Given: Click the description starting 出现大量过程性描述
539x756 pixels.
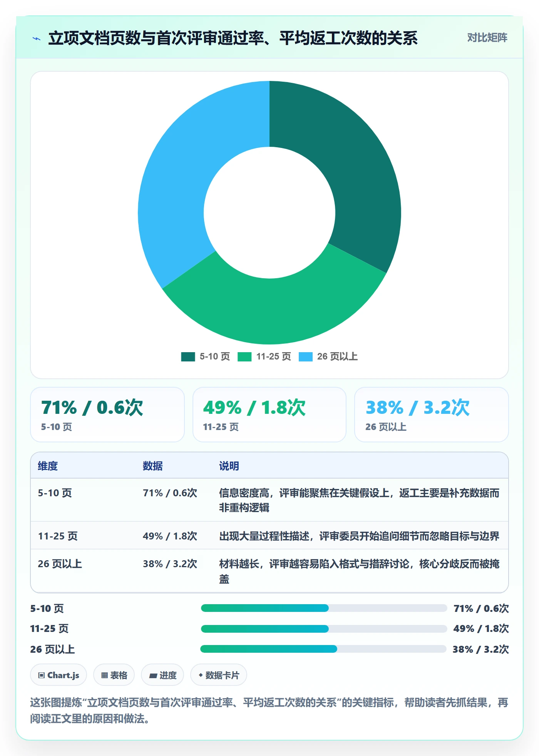Looking at the screenshot, I should (359, 536).
